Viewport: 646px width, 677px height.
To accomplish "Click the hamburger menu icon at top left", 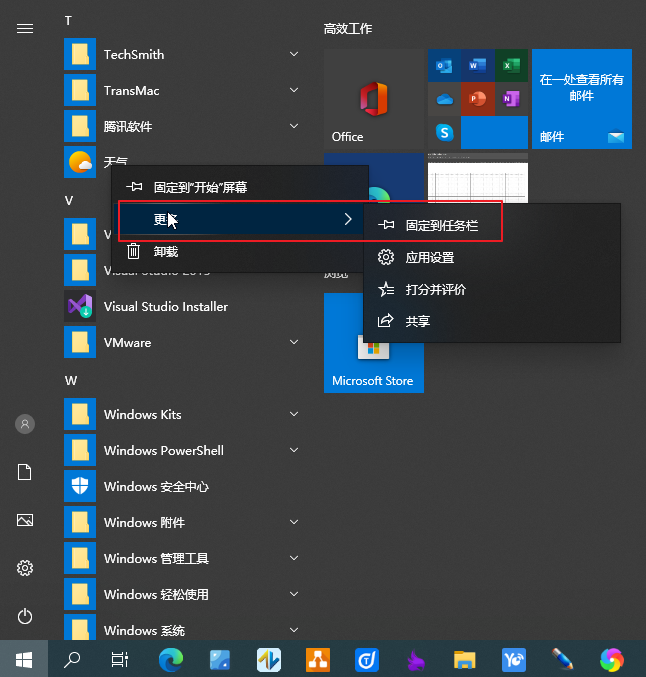I will pyautogui.click(x=25, y=28).
